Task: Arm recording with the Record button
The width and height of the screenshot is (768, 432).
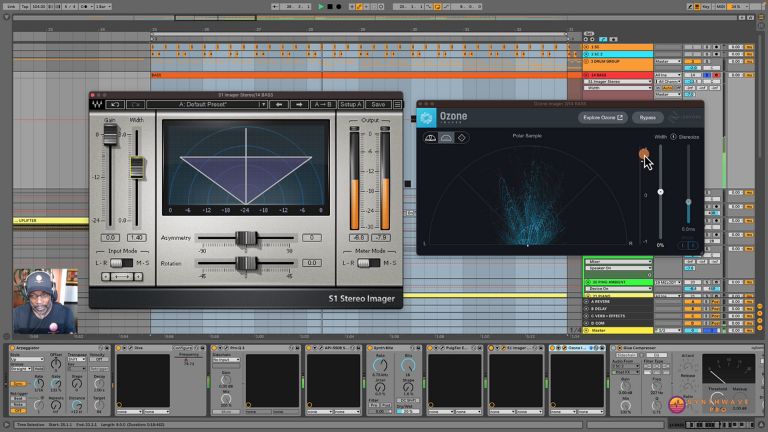Action: coord(338,6)
